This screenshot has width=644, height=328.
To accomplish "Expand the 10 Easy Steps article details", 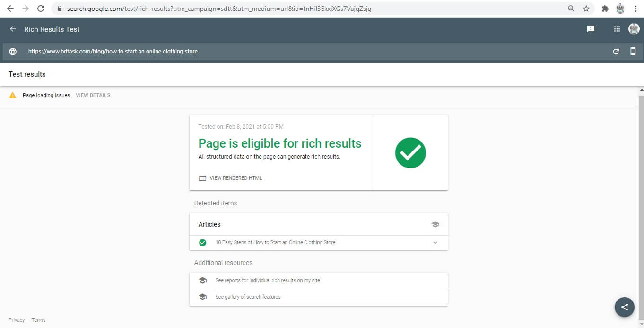I will (x=435, y=242).
